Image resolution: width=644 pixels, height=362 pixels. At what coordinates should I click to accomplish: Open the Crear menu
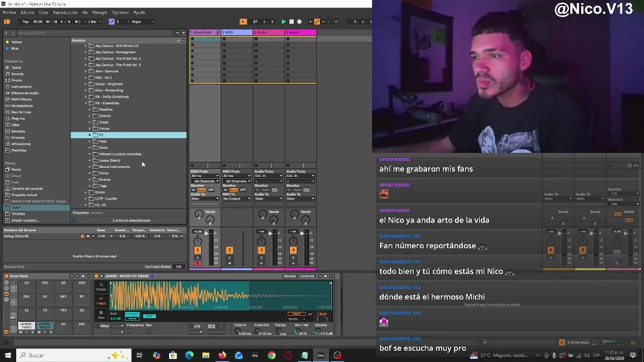pyautogui.click(x=44, y=13)
